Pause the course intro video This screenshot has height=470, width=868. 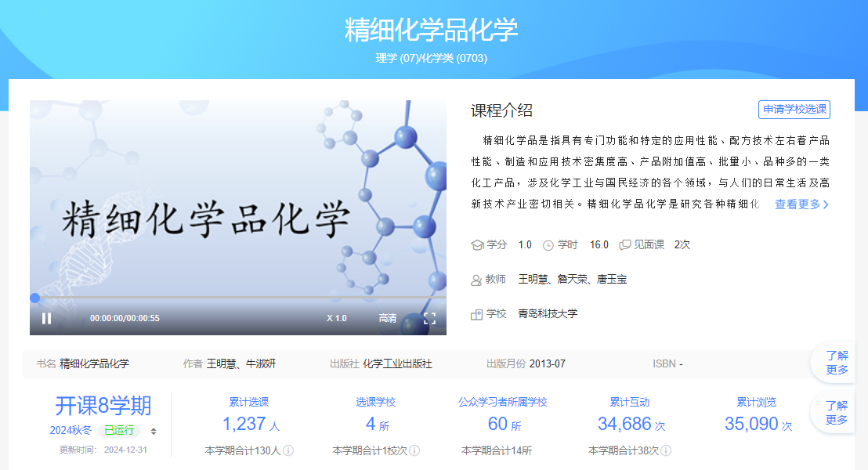(x=46, y=318)
